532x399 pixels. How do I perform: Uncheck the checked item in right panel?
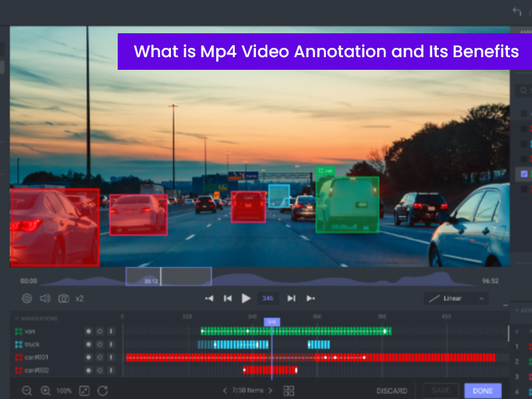click(524, 174)
